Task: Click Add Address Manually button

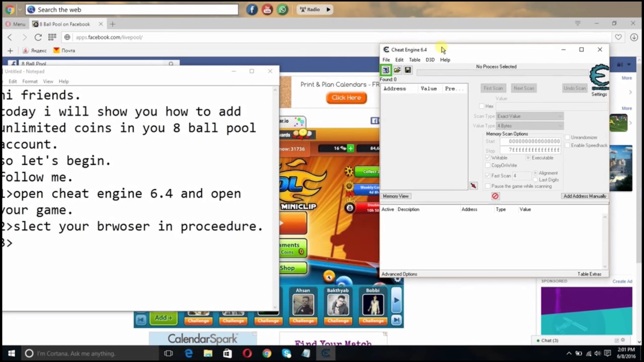Action: point(585,196)
